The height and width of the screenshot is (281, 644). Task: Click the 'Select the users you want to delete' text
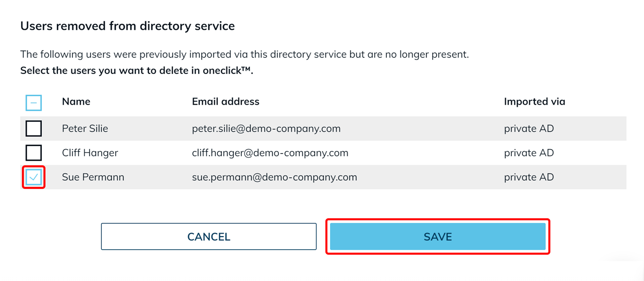tap(136, 71)
